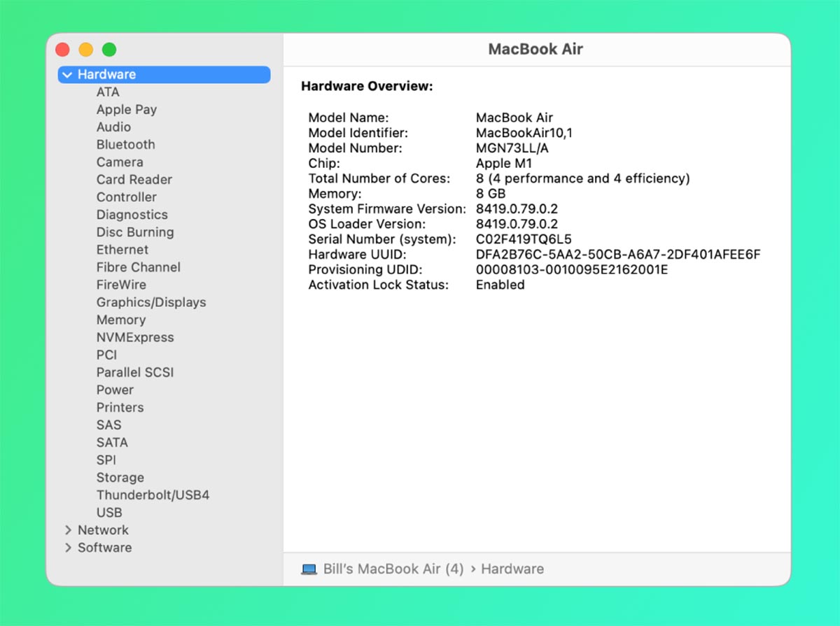This screenshot has width=840, height=626.
Task: Select Bluetooth in the sidebar
Action: pyautogui.click(x=126, y=145)
